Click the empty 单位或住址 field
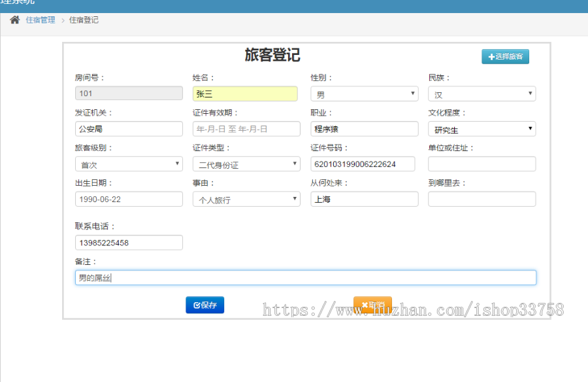 pos(482,164)
